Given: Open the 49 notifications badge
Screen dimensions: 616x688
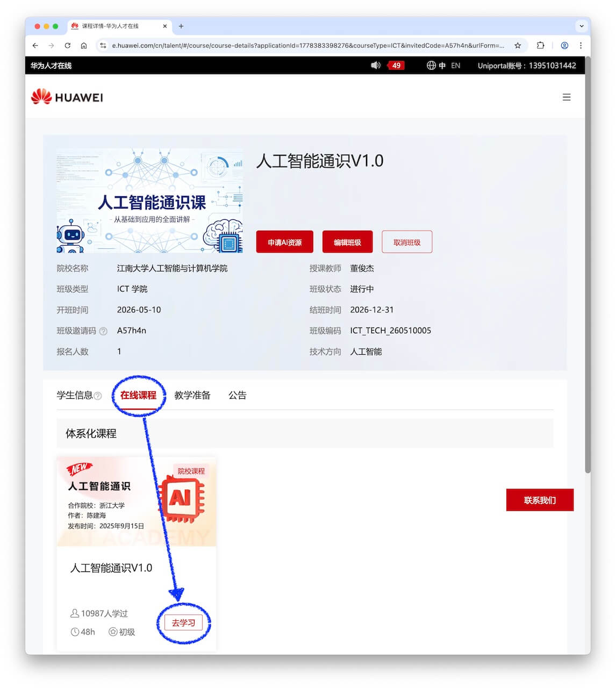Looking at the screenshot, I should [396, 66].
